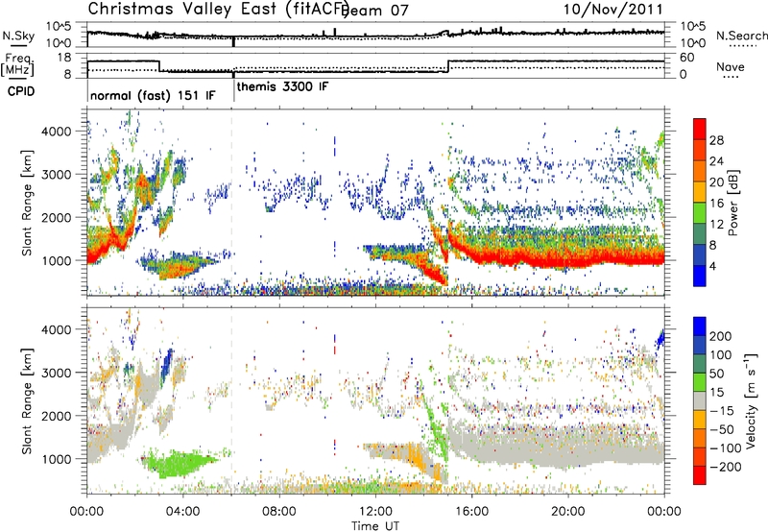Click the 3000 tick on the Power panel
768x532 pixels.
click(57, 175)
